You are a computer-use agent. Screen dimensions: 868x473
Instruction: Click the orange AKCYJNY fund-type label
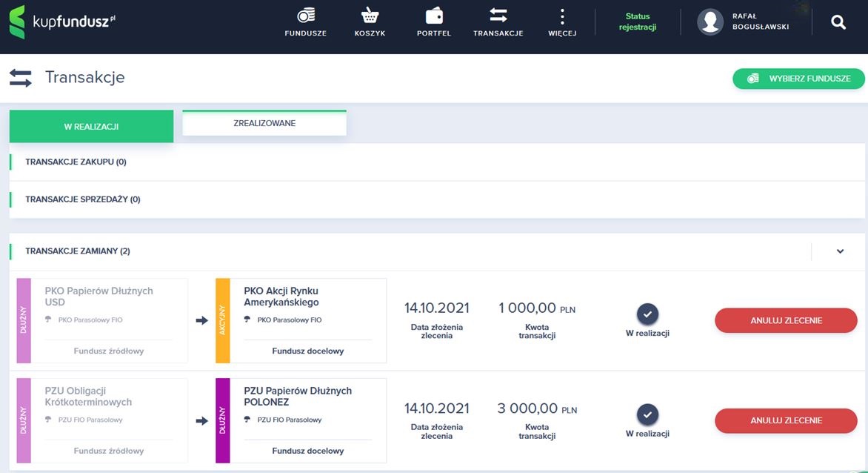222,321
